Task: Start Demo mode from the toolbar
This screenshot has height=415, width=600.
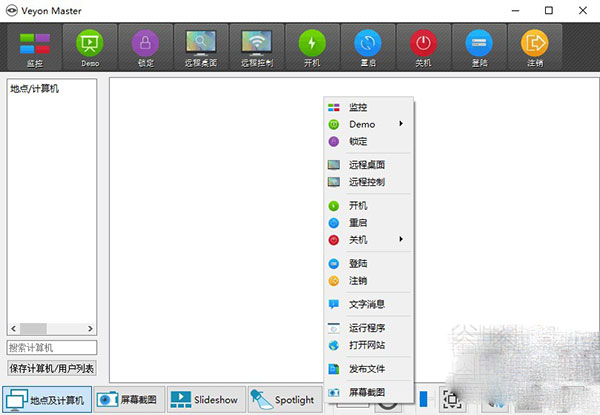Action: point(90,47)
